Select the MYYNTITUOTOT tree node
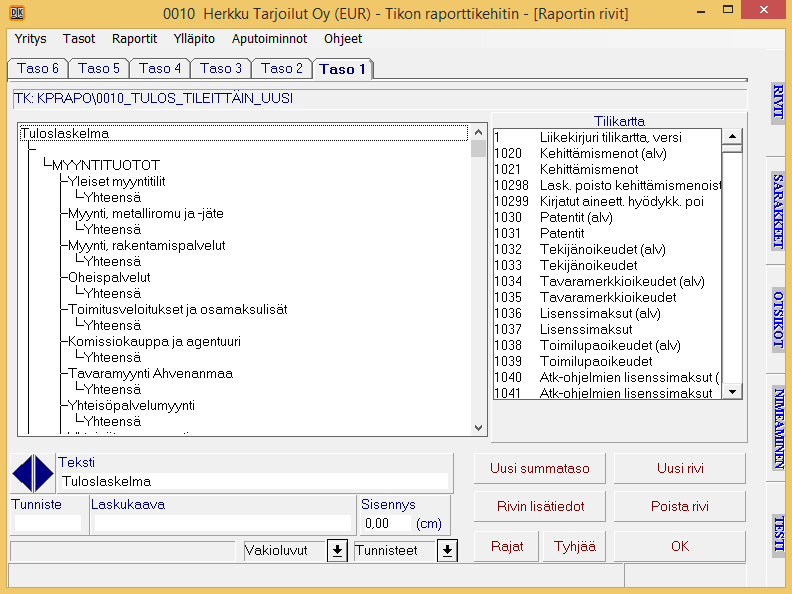 tap(106, 165)
